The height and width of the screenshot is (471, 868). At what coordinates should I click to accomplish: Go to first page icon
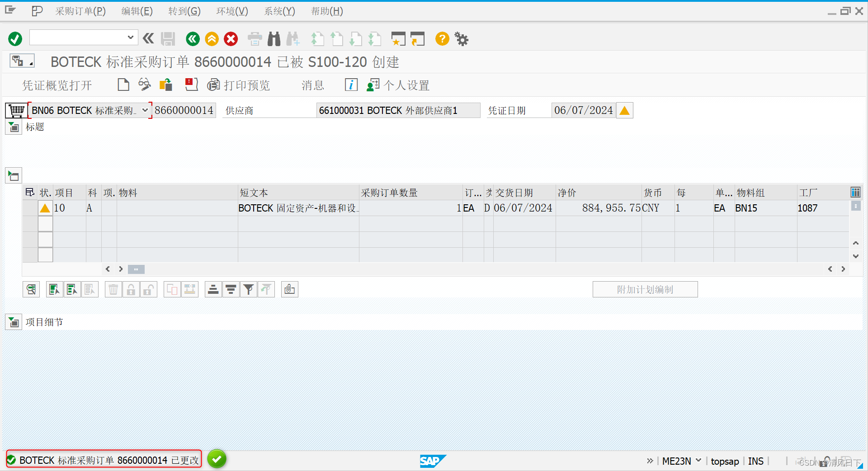pyautogui.click(x=317, y=39)
